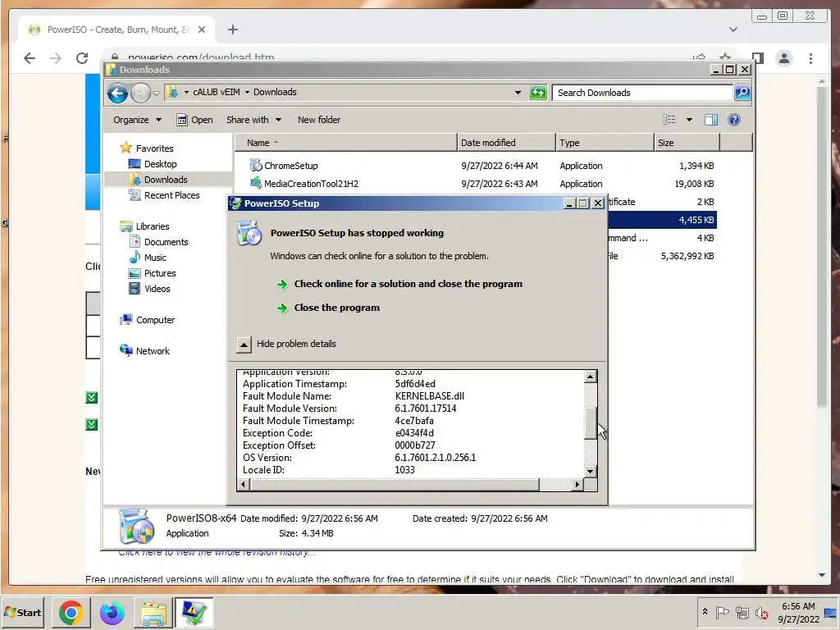Viewport: 840px width, 630px height.
Task: Open File Explorer taskbar button
Action: [153, 612]
